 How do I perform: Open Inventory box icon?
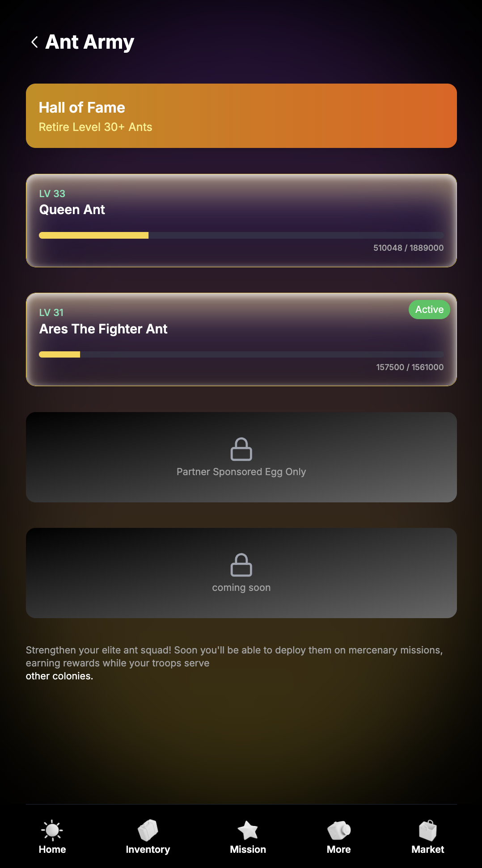148,830
